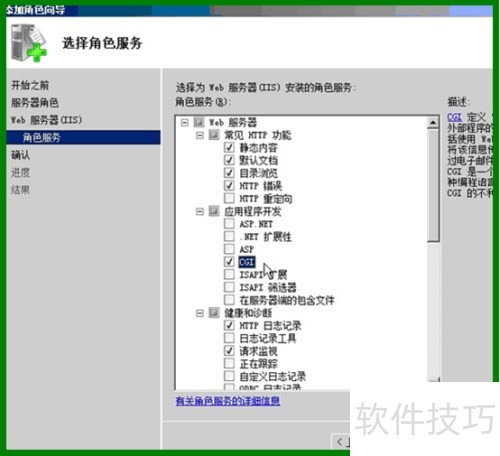Open the CGI description link
Image resolution: width=500 pixels, height=456 pixels.
point(454,117)
